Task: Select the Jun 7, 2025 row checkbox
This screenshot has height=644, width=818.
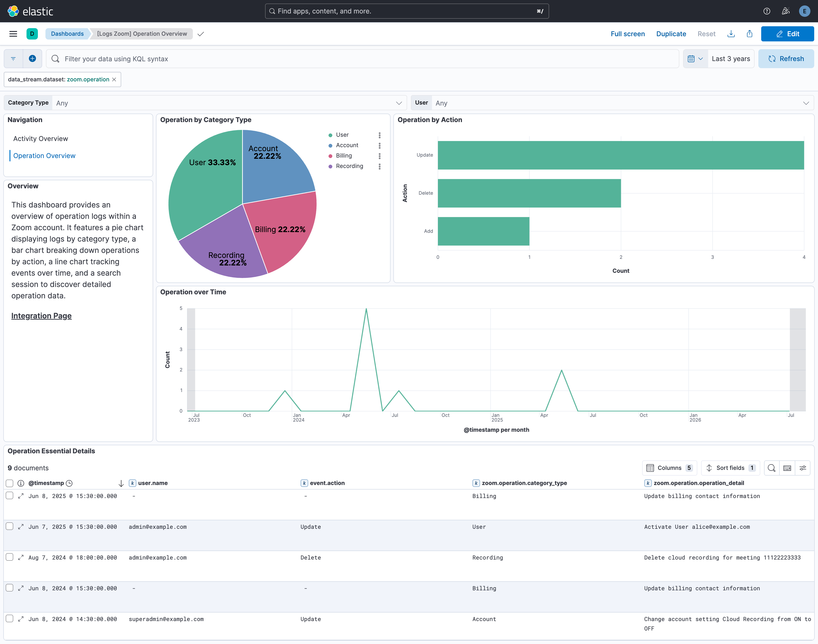Action: [x=10, y=527]
